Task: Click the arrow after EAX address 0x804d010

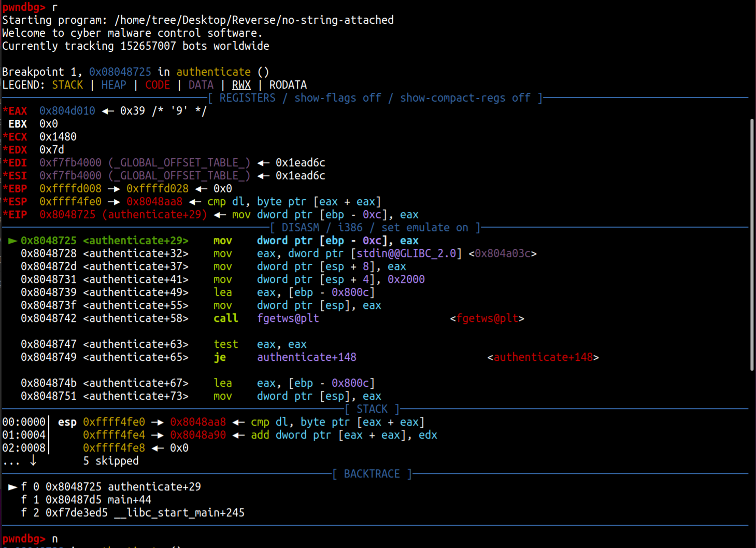Action: [108, 111]
